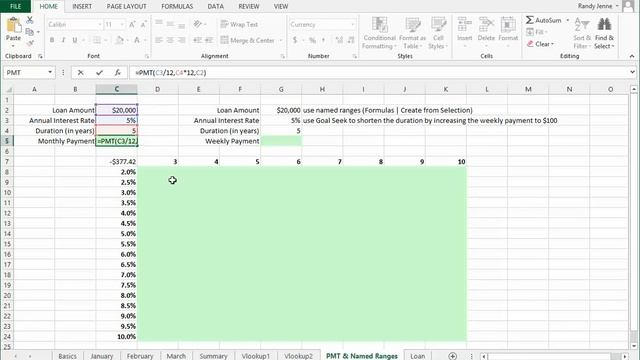Open Format as Table gallery
This screenshot has height=360, width=640.
tap(412, 33)
